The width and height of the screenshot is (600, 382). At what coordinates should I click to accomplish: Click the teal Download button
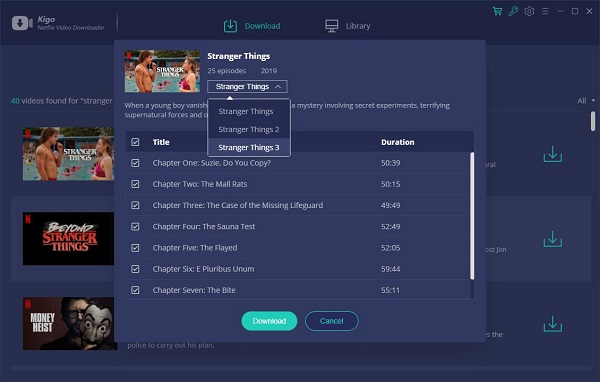269,321
